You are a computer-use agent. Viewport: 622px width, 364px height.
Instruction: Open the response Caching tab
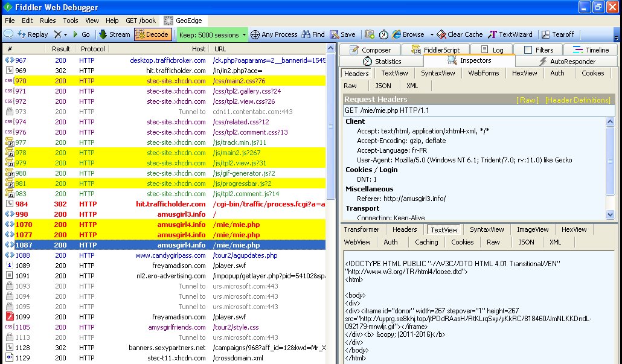426,242
